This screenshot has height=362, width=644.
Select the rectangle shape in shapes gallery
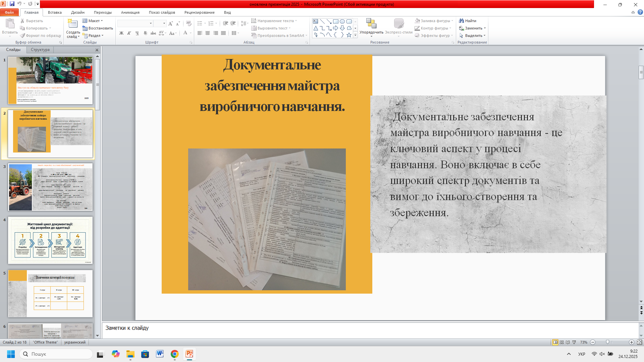click(x=335, y=21)
